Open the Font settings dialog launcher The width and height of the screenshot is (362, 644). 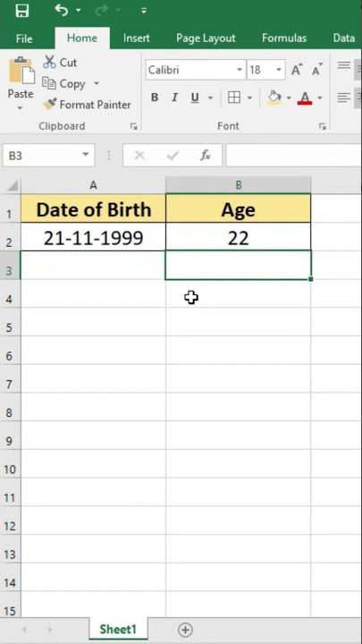click(322, 126)
